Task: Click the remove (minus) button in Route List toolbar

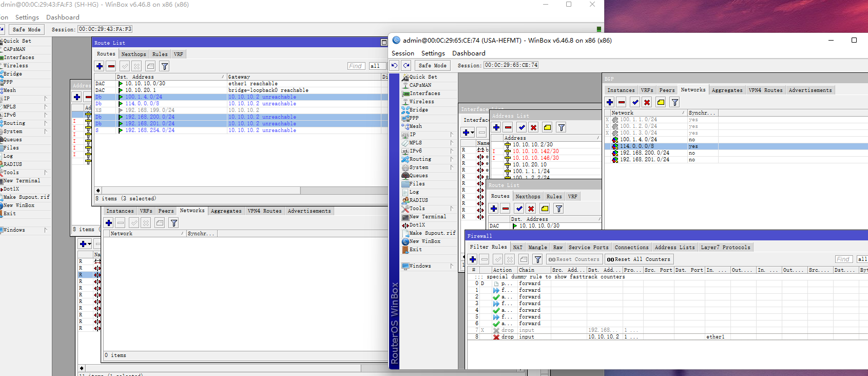Action: 111,66
